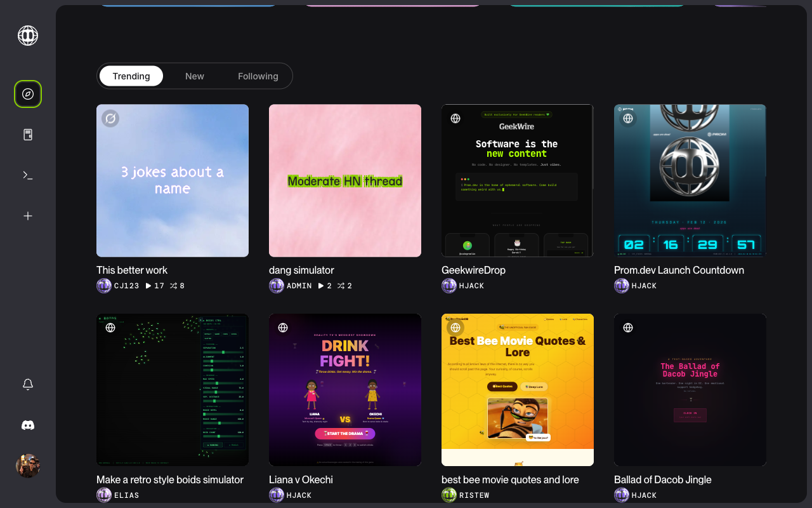This screenshot has width=812, height=508.
Task: Click the globe logo at the top of sidebar
Action: point(28,36)
